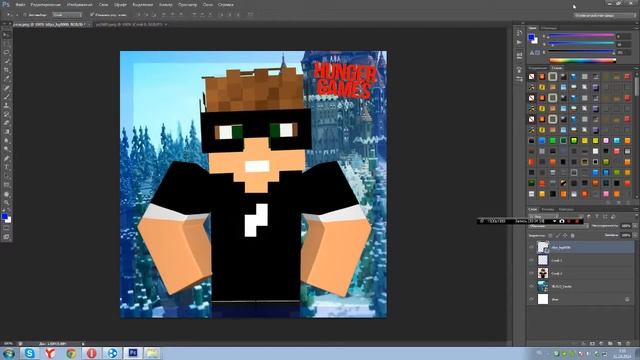Select the Rectangular Marquee tool
Screen dimensions: 640x360
pos(6,44)
